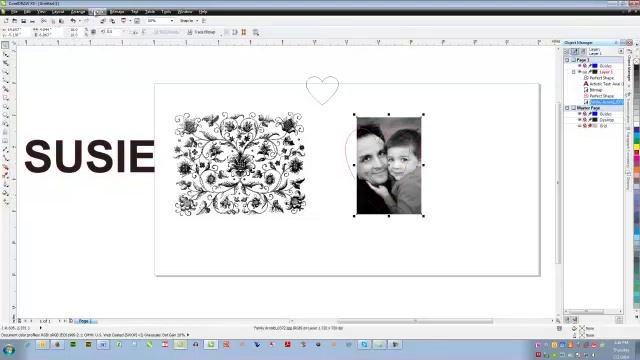Open the Text menu
The width and height of the screenshot is (640, 360).
coord(134,12)
